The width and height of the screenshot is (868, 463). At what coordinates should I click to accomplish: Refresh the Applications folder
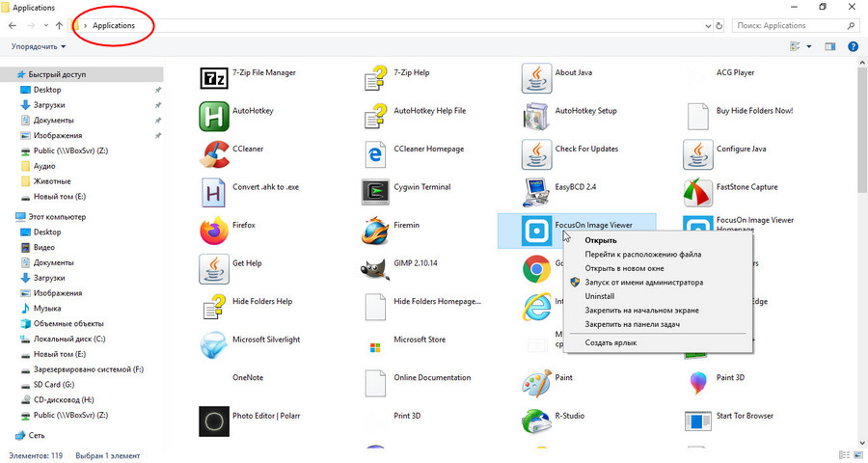(719, 25)
